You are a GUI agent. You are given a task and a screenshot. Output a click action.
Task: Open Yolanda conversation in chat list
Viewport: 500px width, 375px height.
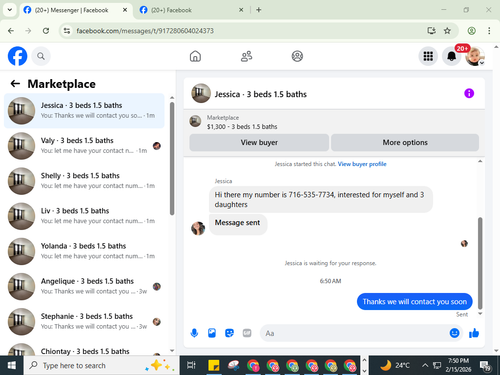(x=84, y=251)
